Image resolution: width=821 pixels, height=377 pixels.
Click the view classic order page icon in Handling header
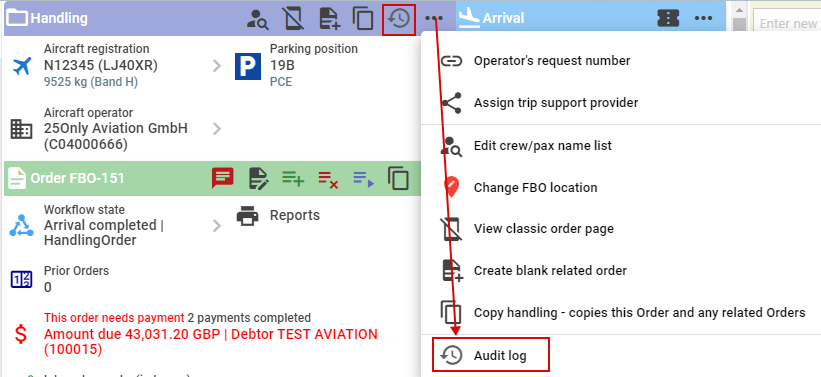293,18
